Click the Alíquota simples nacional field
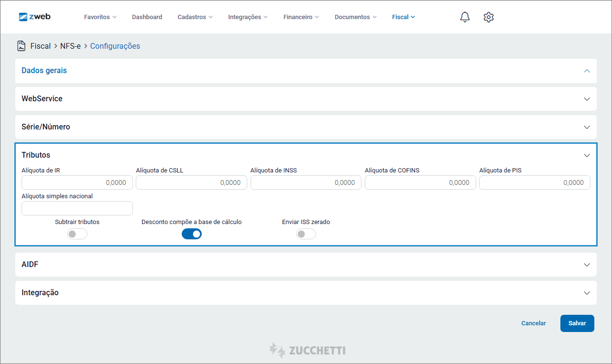 pos(77,208)
